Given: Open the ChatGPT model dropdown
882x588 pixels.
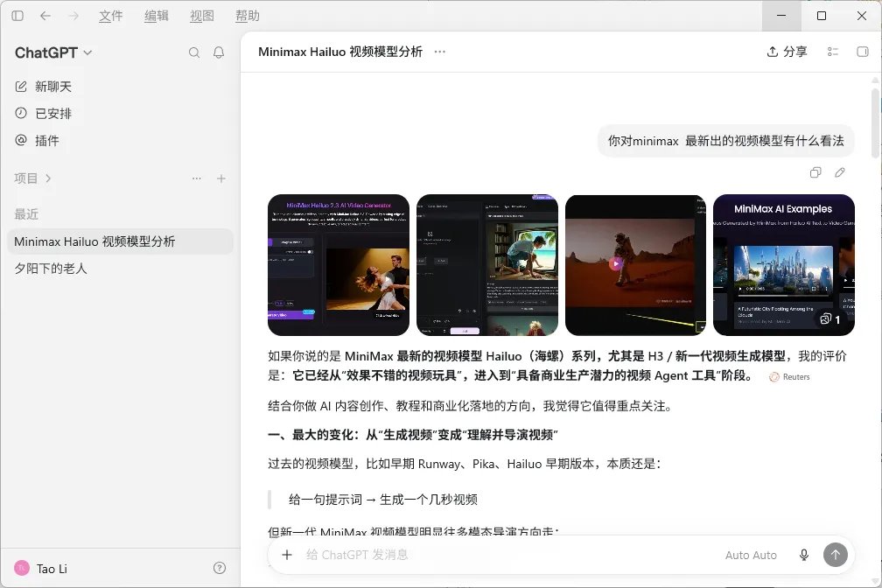Looking at the screenshot, I should pyautogui.click(x=53, y=52).
